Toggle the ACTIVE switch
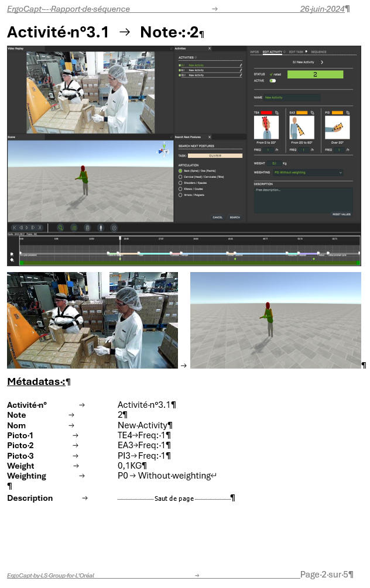The height and width of the screenshot is (588, 370). coord(273,81)
